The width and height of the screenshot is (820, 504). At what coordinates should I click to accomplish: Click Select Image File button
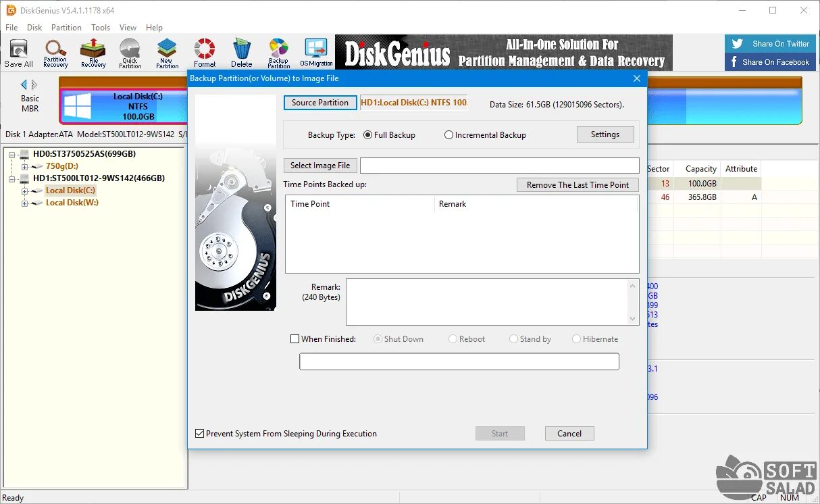point(320,166)
